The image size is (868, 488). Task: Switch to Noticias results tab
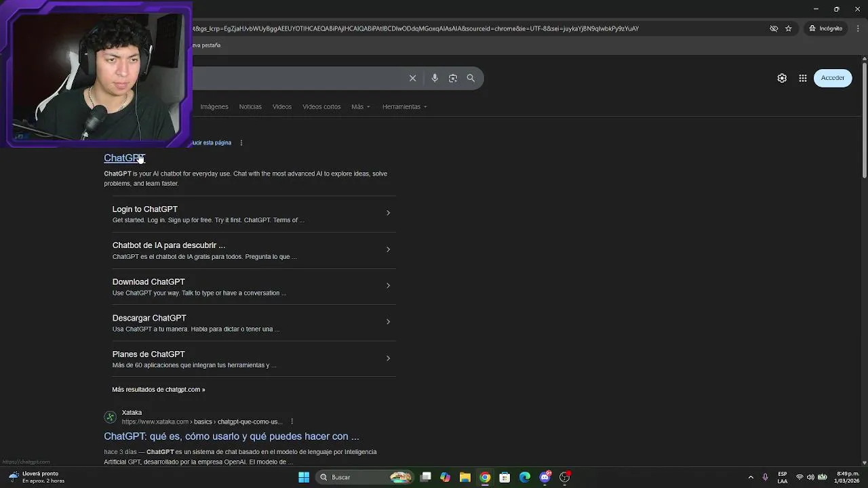click(x=250, y=106)
